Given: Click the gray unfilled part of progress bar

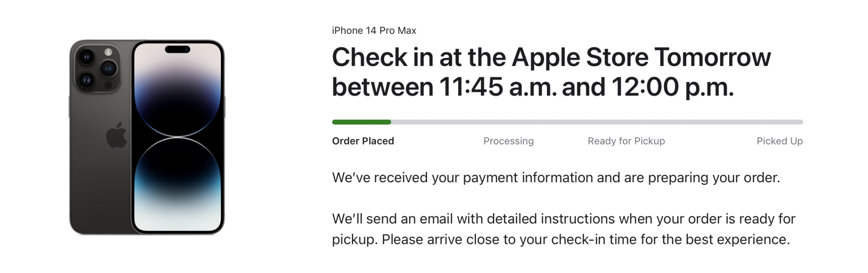Looking at the screenshot, I should tap(597, 122).
